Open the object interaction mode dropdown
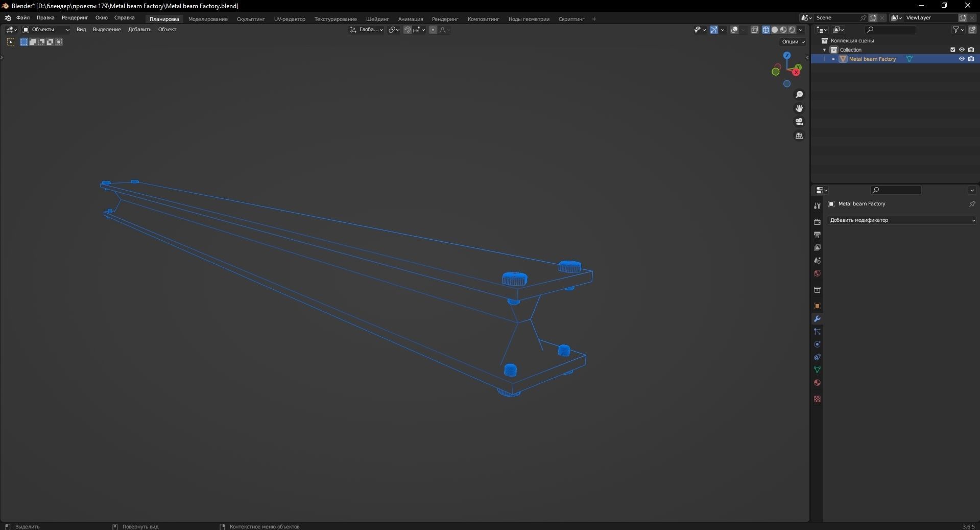This screenshot has width=980, height=530. (46, 30)
